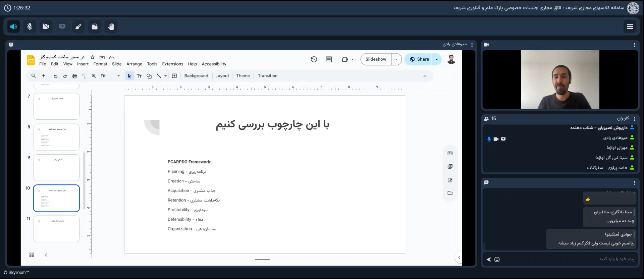This screenshot has width=644, height=279.
Task: Select the line tool
Action: tap(159, 76)
